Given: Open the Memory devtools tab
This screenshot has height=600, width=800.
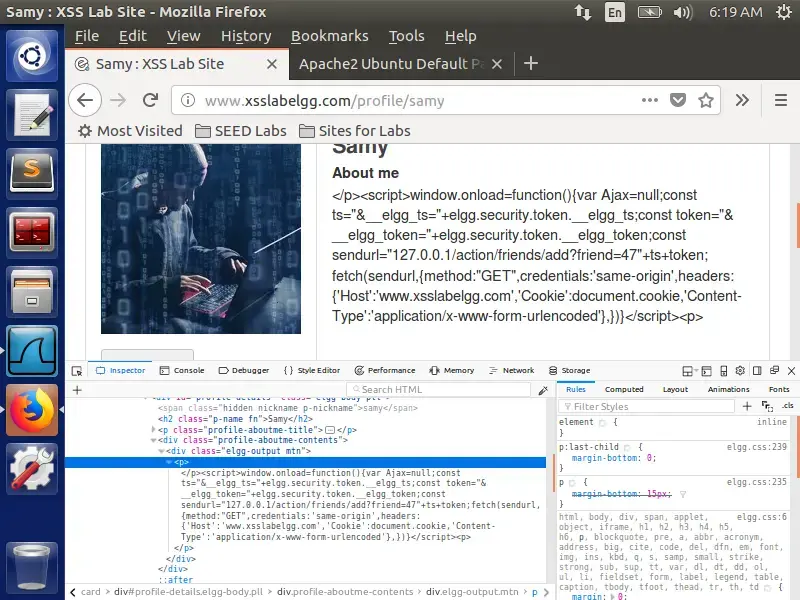Looking at the screenshot, I should (x=452, y=370).
